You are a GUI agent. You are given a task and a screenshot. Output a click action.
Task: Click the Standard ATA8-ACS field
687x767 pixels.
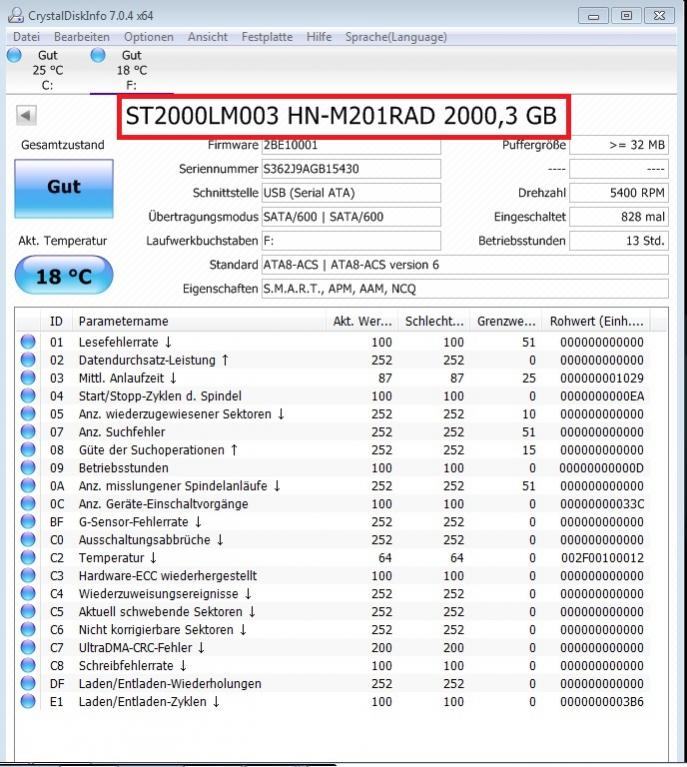pyautogui.click(x=465, y=265)
